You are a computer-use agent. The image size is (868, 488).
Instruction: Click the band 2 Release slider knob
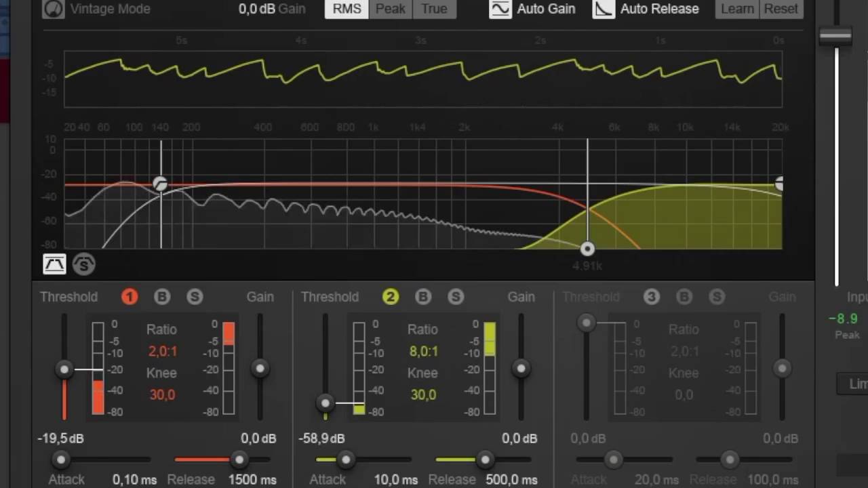(485, 460)
